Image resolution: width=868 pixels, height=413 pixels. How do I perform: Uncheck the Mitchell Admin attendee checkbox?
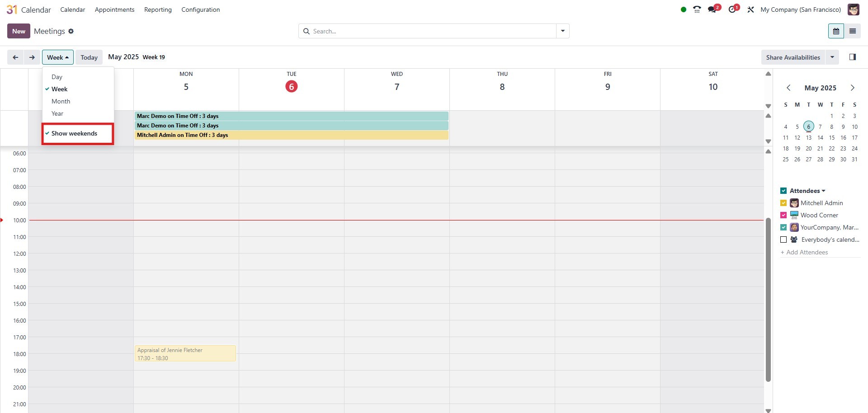783,203
